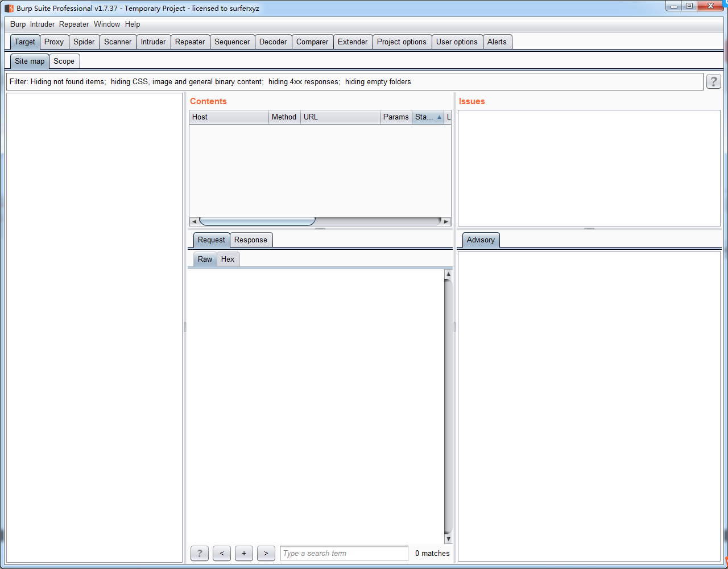Select the Hex view tab
Image resolution: width=728 pixels, height=569 pixels.
pyautogui.click(x=228, y=259)
